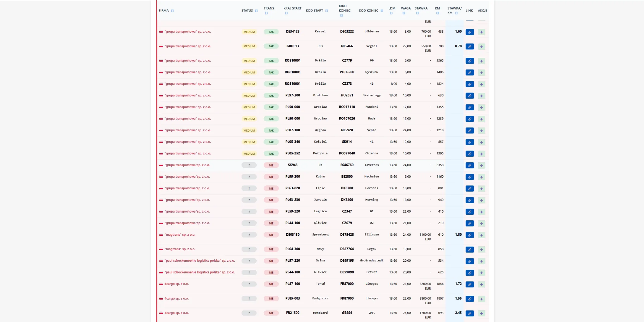Expand details for the Bydgoszcz–Limoges offer
This screenshot has height=322, width=644.
click(x=481, y=299)
